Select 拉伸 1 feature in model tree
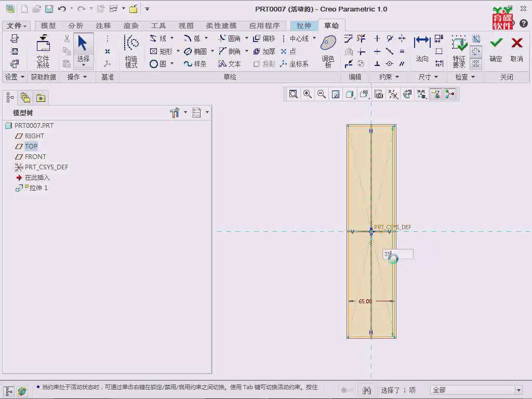 pyautogui.click(x=32, y=188)
